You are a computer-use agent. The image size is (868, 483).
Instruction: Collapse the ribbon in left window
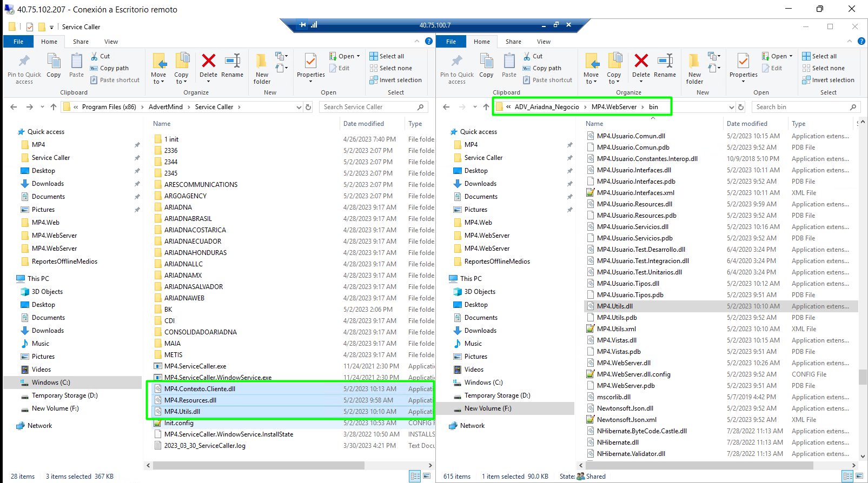417,41
